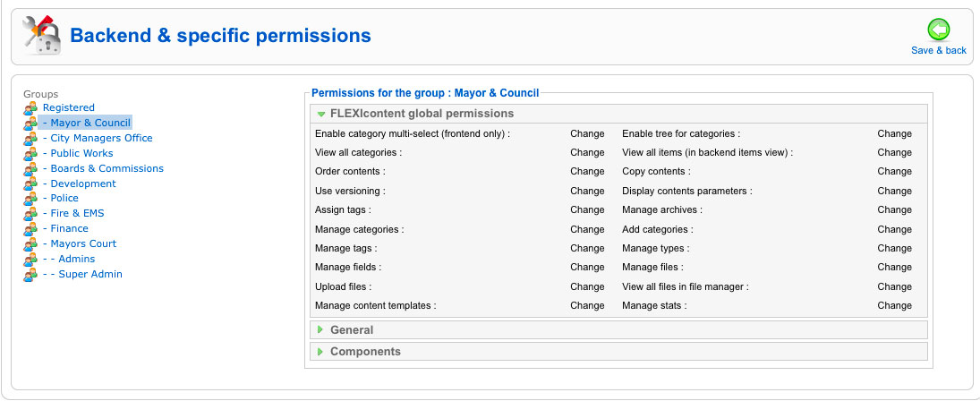The height and width of the screenshot is (401, 980).
Task: Click the group icon next to Development
Action: point(30,184)
